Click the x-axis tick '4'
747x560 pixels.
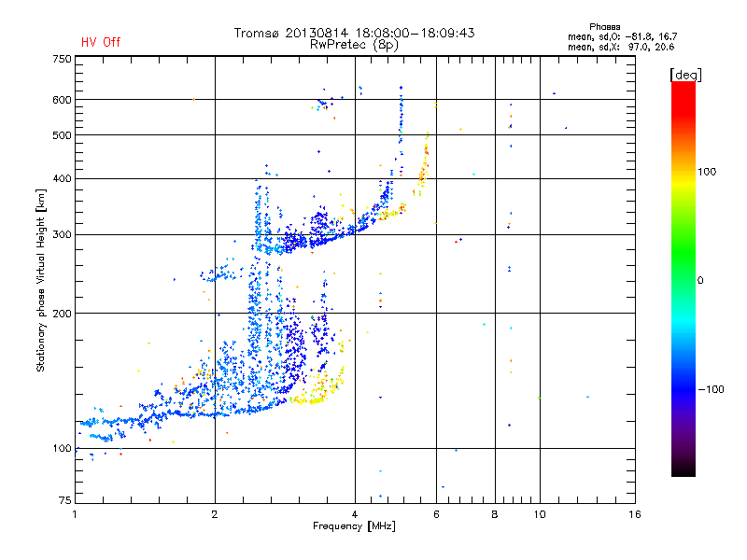[x=355, y=514]
